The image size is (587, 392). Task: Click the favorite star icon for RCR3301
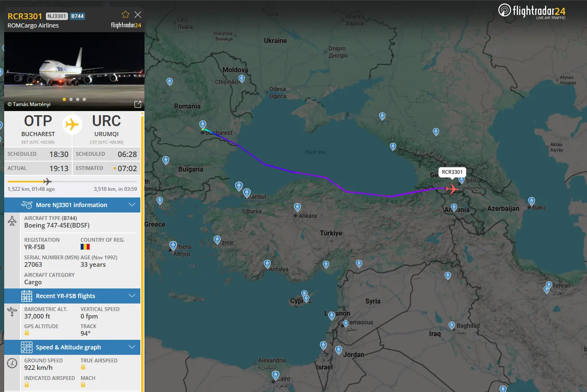point(125,15)
